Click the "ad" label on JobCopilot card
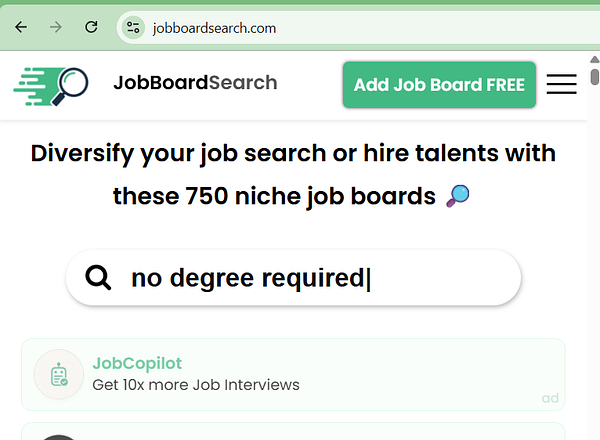 [x=550, y=398]
